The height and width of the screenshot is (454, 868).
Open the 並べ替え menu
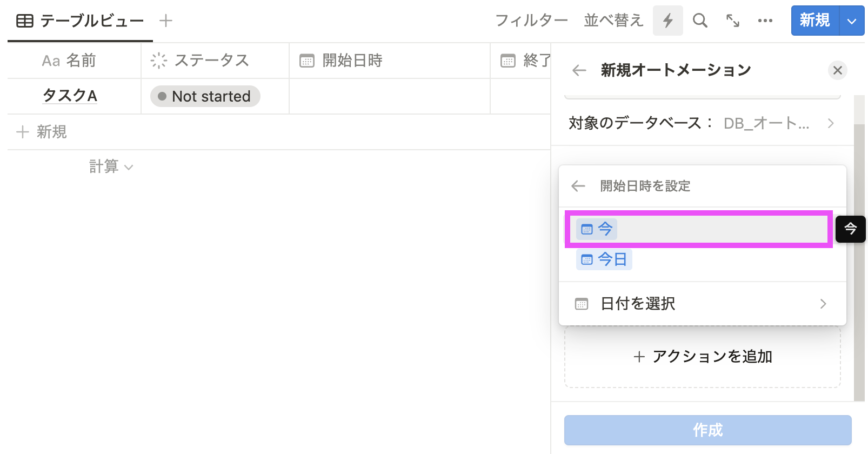613,21
